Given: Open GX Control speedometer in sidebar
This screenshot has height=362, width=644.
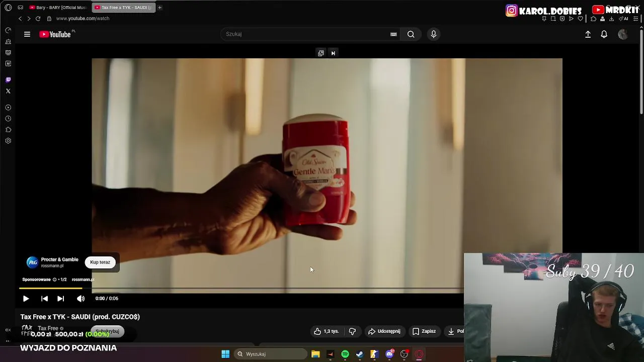Looking at the screenshot, I should point(8,30).
